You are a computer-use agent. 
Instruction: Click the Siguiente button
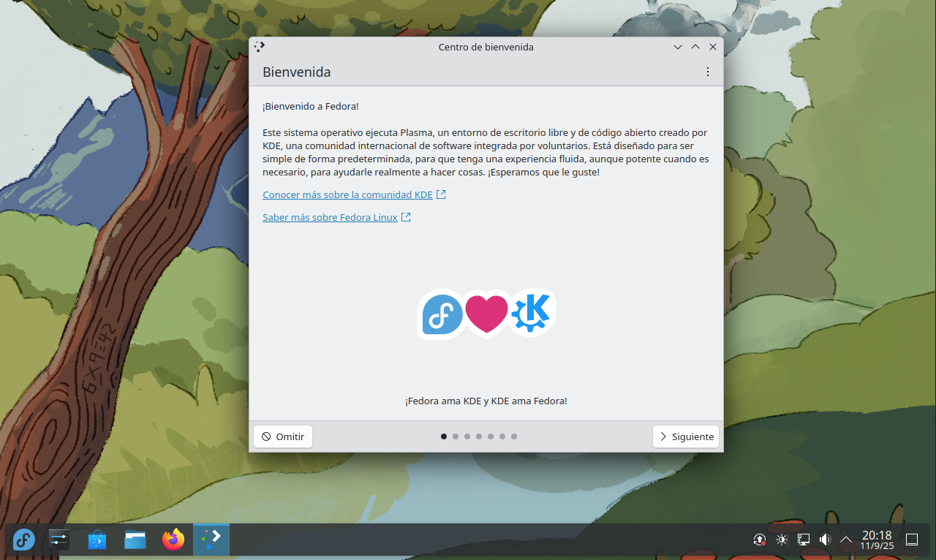coord(685,436)
